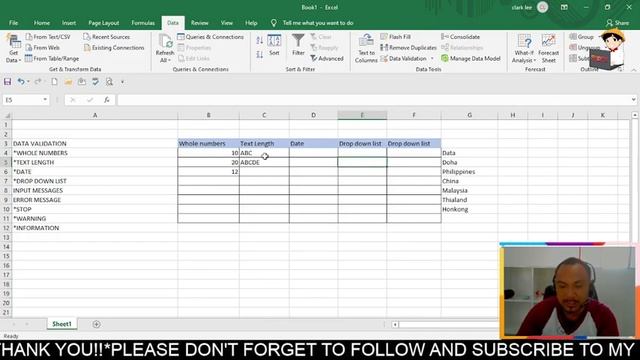Click the Group outline icon
Viewport: 640px width, 360px height.
pos(573,37)
